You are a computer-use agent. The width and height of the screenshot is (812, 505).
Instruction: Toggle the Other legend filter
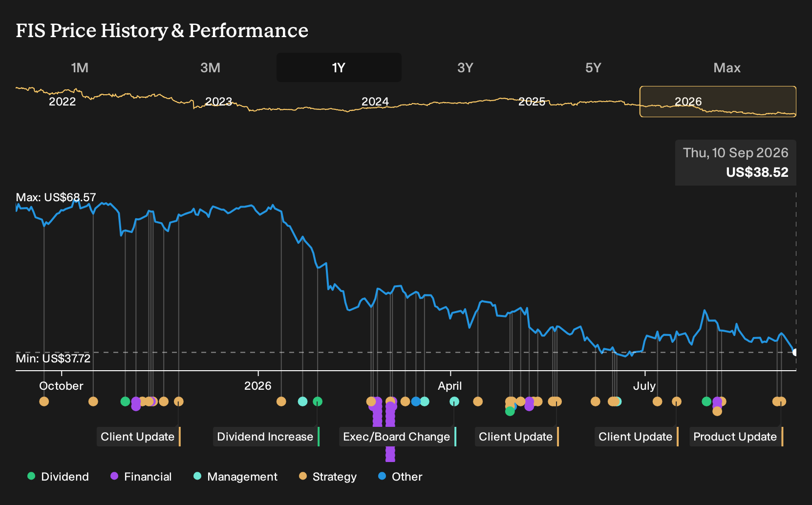point(400,477)
